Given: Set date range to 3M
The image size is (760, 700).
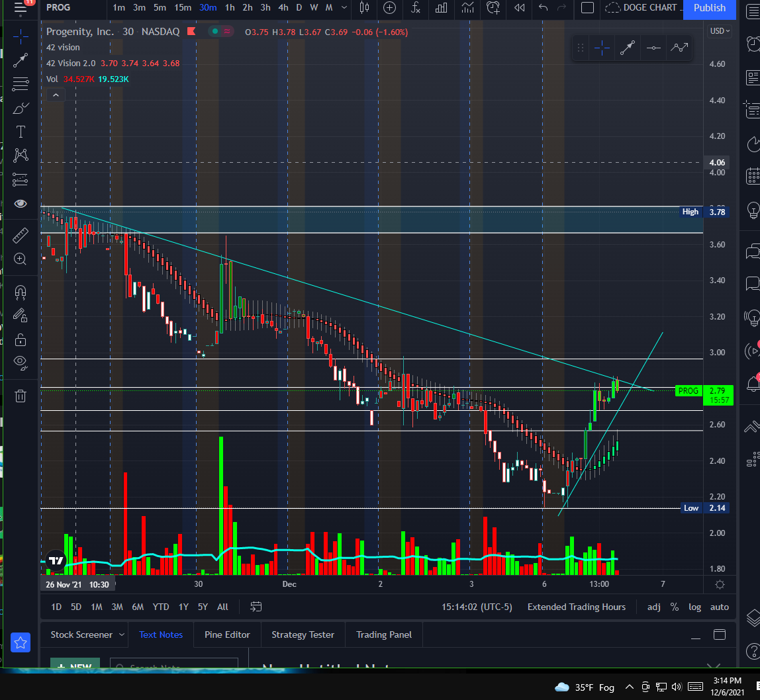Looking at the screenshot, I should tap(117, 607).
